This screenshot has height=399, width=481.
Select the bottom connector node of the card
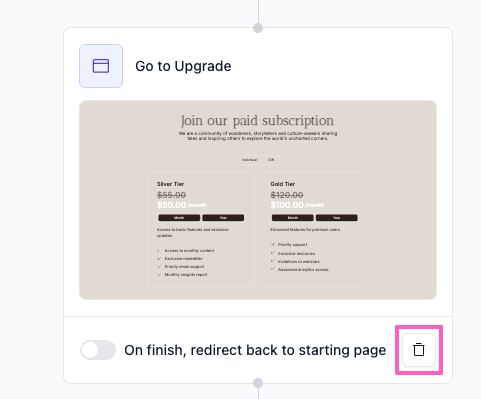[258, 383]
